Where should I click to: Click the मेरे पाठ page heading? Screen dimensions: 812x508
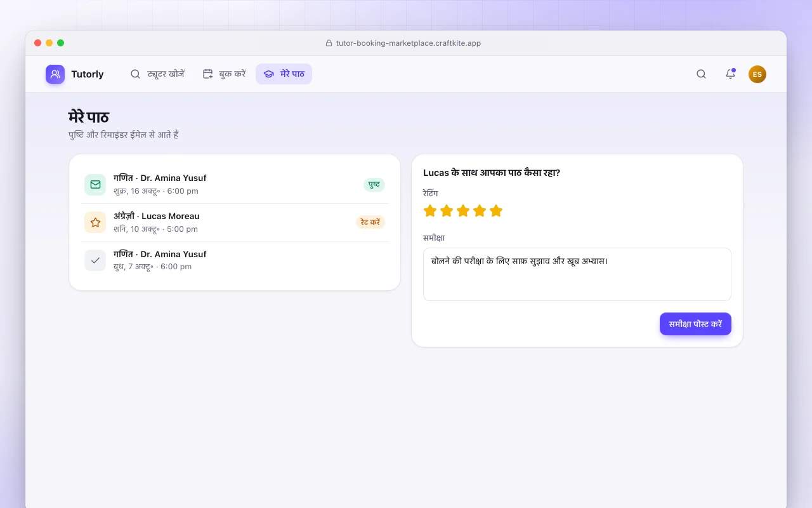89,117
